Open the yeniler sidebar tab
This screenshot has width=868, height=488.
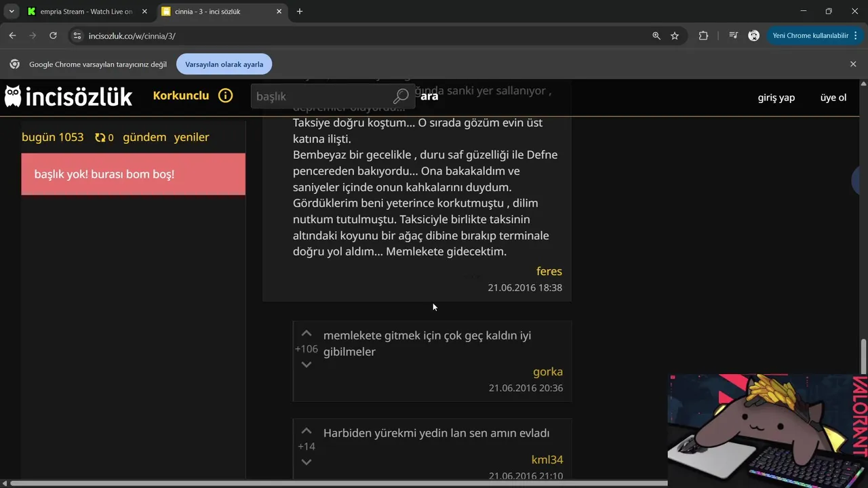pos(191,137)
